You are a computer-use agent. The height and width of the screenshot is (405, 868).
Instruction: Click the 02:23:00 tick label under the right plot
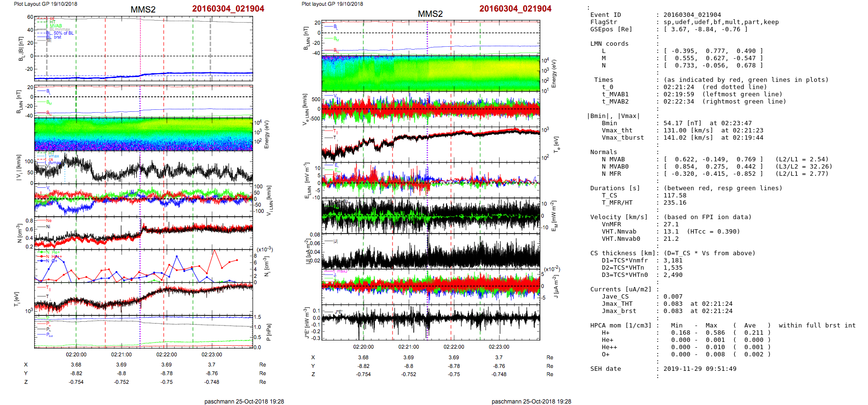pos(498,347)
